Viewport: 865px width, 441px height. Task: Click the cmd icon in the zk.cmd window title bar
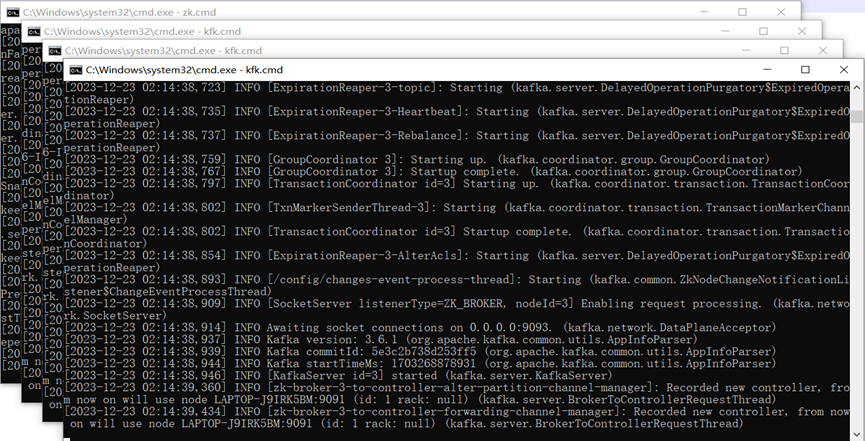tap(12, 12)
